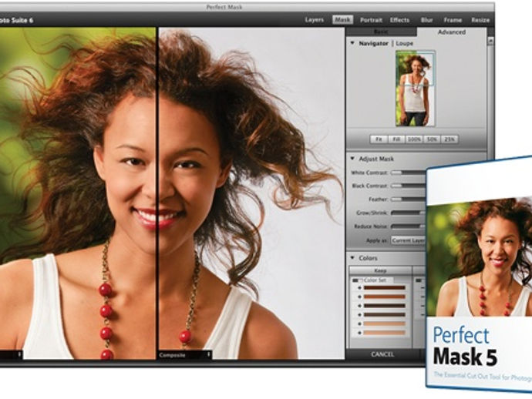
Task: Switch to the Basic panel tab
Action: point(381,32)
